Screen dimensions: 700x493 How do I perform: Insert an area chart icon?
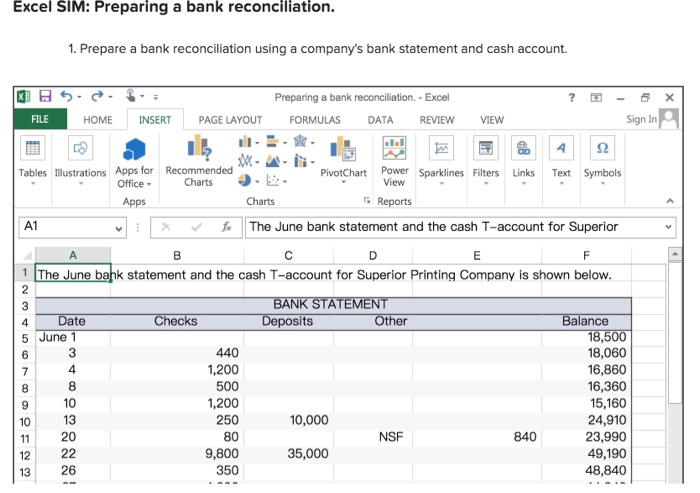click(x=272, y=161)
